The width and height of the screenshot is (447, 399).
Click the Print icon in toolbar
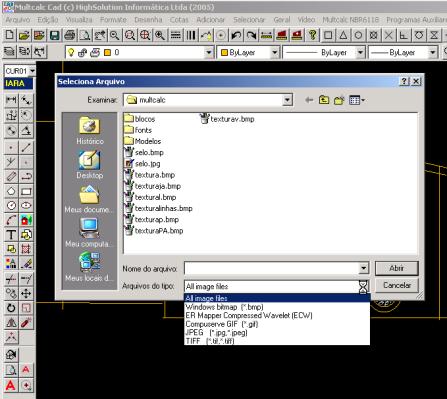click(70, 35)
